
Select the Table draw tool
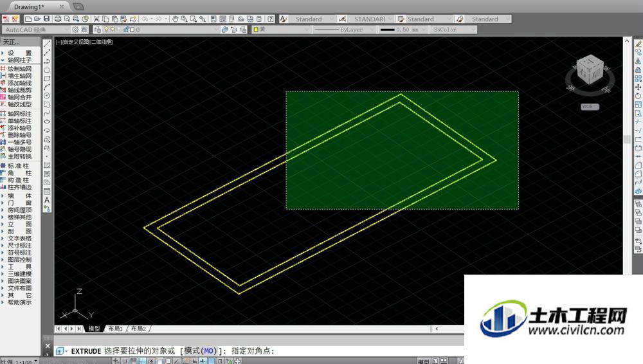click(x=47, y=191)
